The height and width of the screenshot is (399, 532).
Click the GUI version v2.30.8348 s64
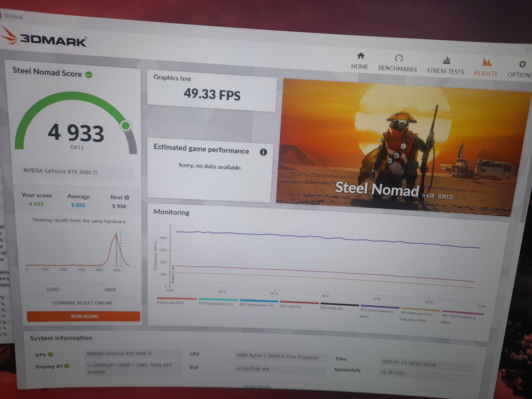(253, 368)
